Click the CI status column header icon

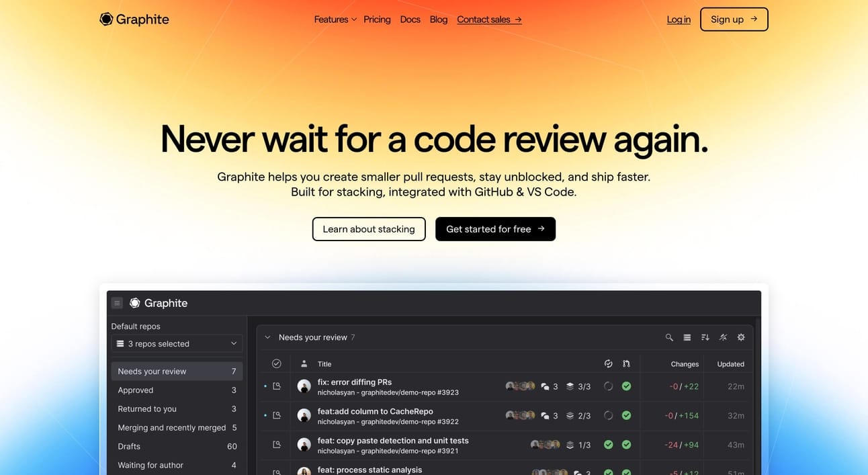pos(608,363)
